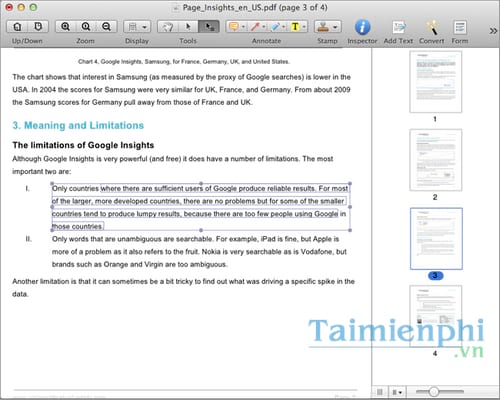The height and width of the screenshot is (400, 500).
Task: Click the zoom out magnifier icon
Action: 106,27
